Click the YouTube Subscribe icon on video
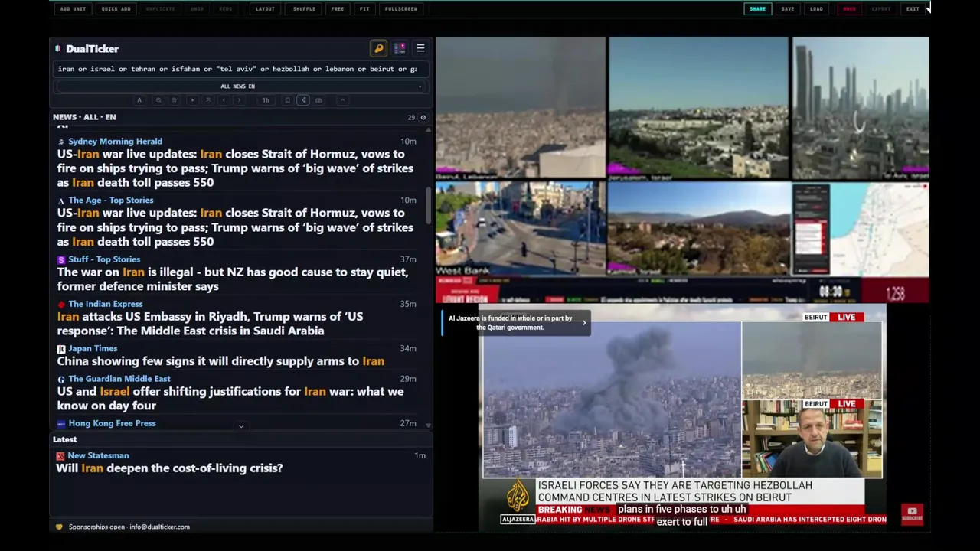 [912, 514]
